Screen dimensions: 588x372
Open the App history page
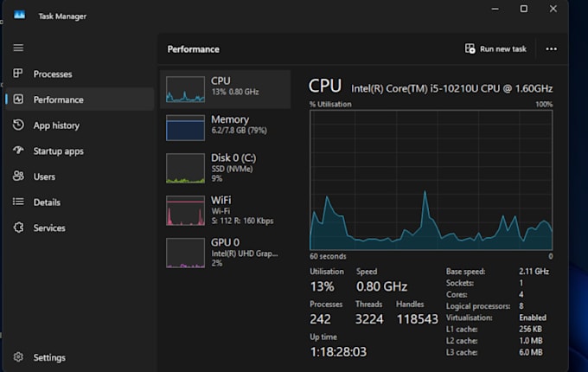pos(56,125)
